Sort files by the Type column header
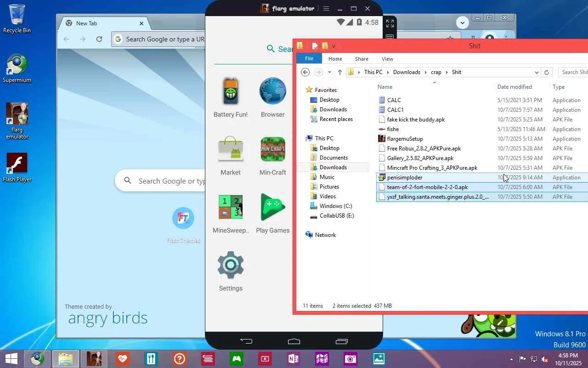Screen dimensions: 588x368 click(559, 87)
